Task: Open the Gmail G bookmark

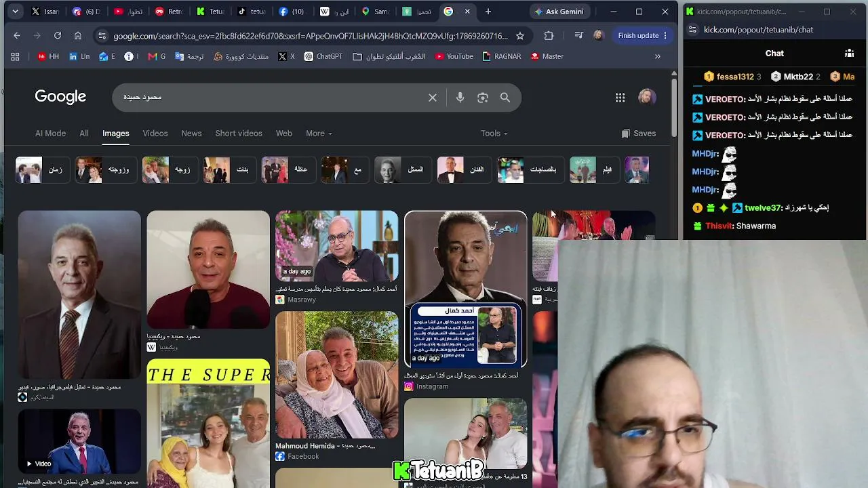Action: pyautogui.click(x=157, y=57)
